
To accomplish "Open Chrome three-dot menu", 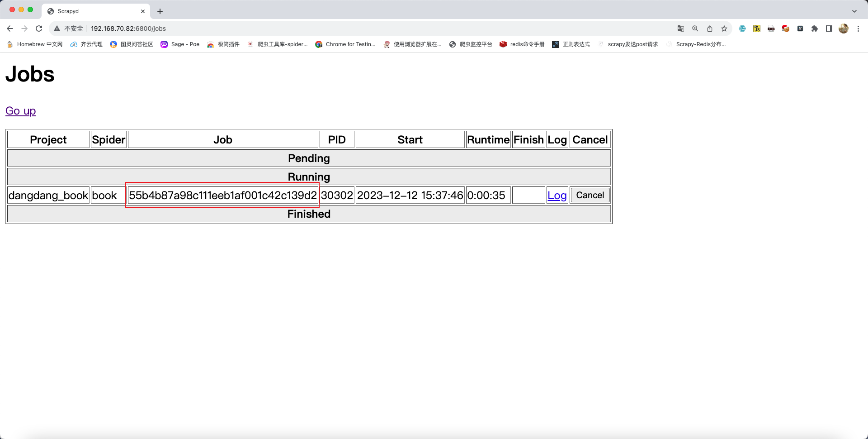I will pos(858,29).
